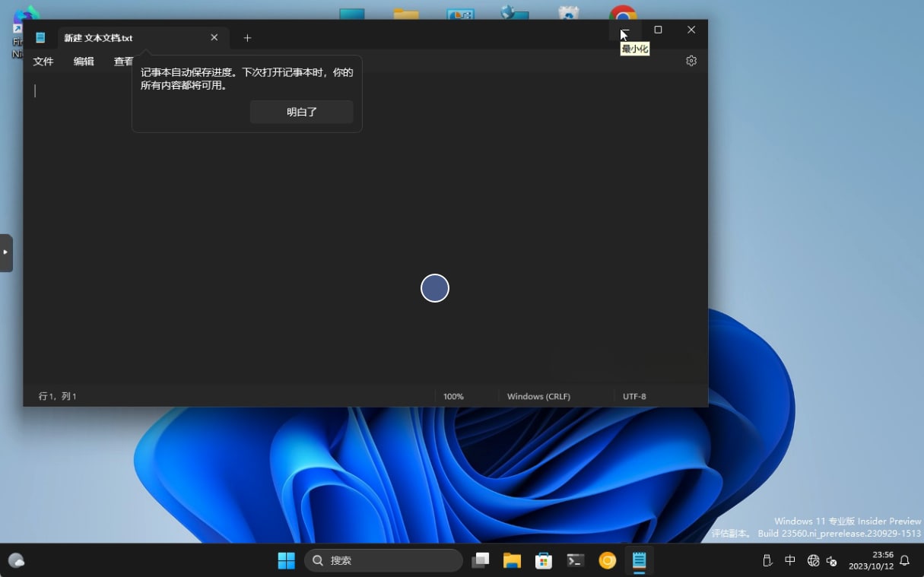
Task: Dismiss autosave tip by clicking 明白了
Action: [x=301, y=112]
